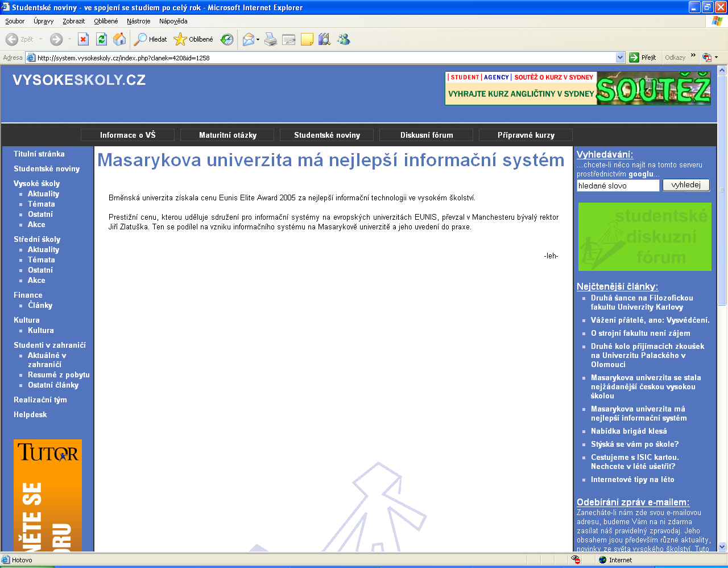Click the vertical scrollbar up arrow

point(722,71)
